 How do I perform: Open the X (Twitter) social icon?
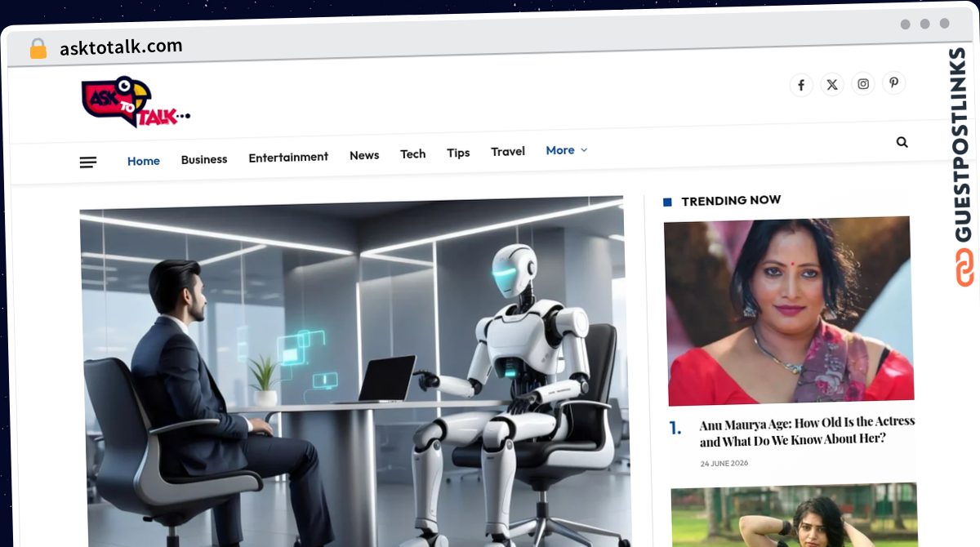click(832, 84)
